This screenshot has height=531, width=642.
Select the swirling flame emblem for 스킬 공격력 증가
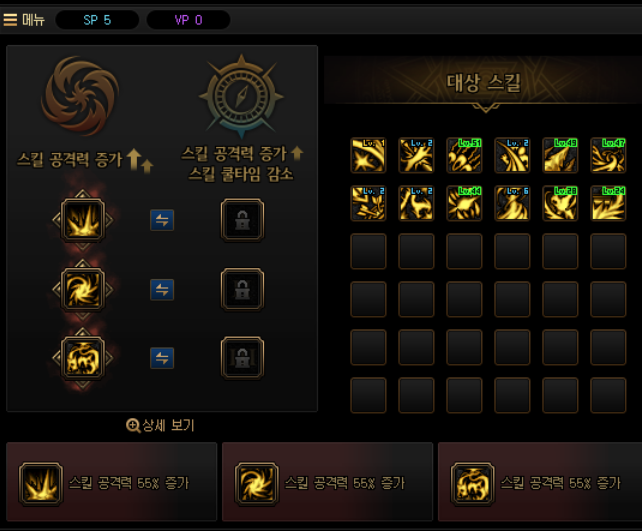[x=80, y=96]
